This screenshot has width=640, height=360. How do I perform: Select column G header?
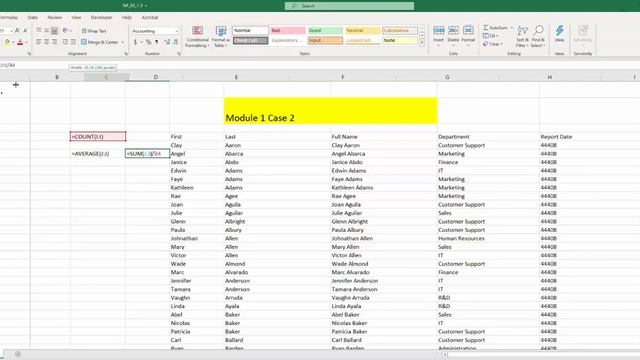(447, 77)
